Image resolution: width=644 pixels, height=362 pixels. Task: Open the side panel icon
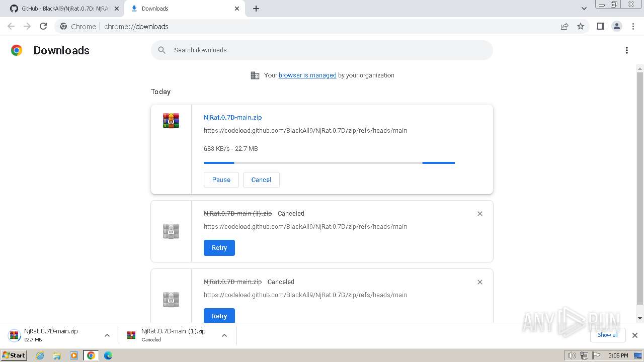tap(600, 26)
